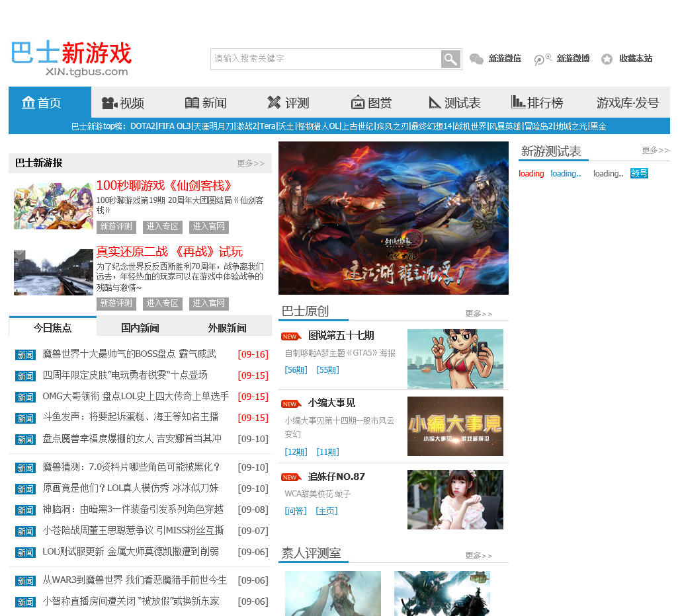Open news LOL测试服更新 金属大师莫德凯撒遭到削弱

pos(130,552)
